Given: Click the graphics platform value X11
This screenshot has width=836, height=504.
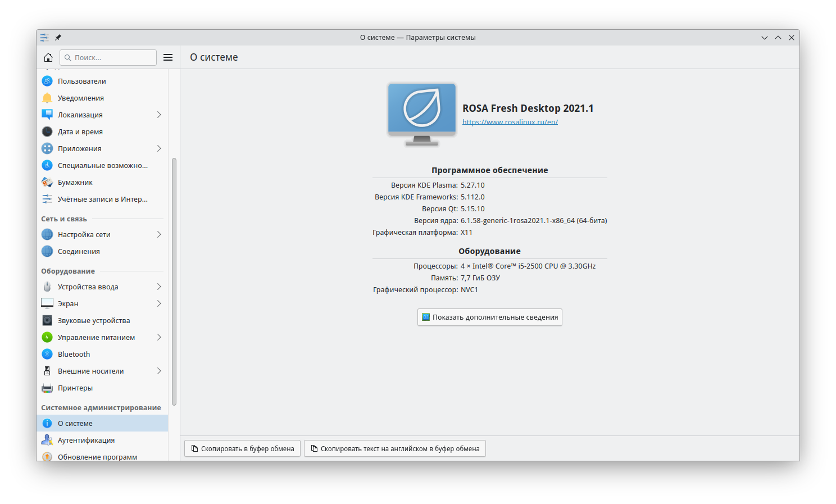Looking at the screenshot, I should (466, 232).
